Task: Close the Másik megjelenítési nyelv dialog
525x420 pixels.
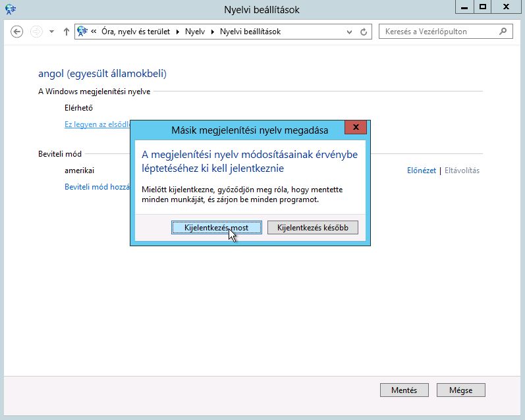Action: tap(356, 128)
